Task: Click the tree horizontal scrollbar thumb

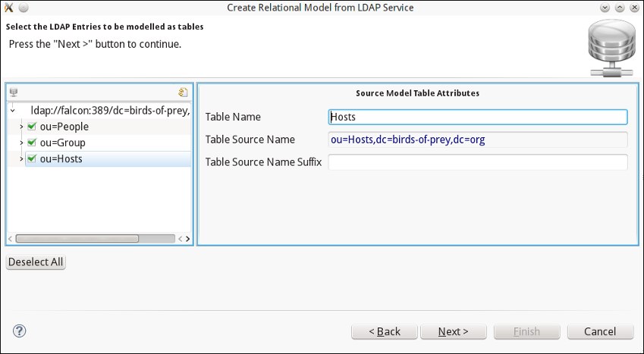Action: 77,239
